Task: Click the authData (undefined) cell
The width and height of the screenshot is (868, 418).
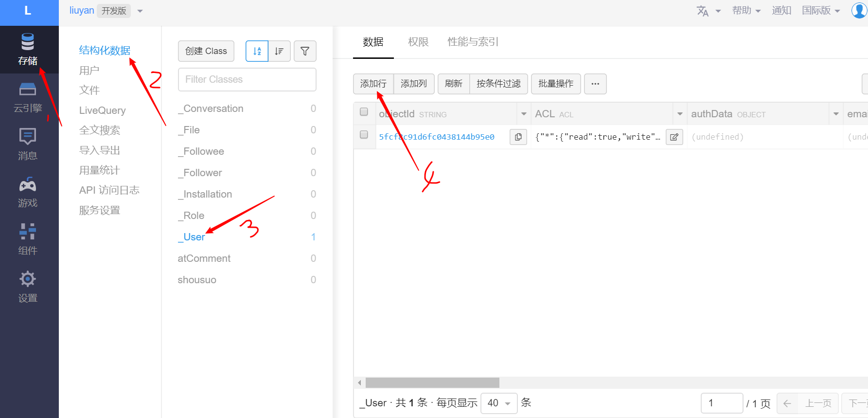Action: click(x=764, y=137)
